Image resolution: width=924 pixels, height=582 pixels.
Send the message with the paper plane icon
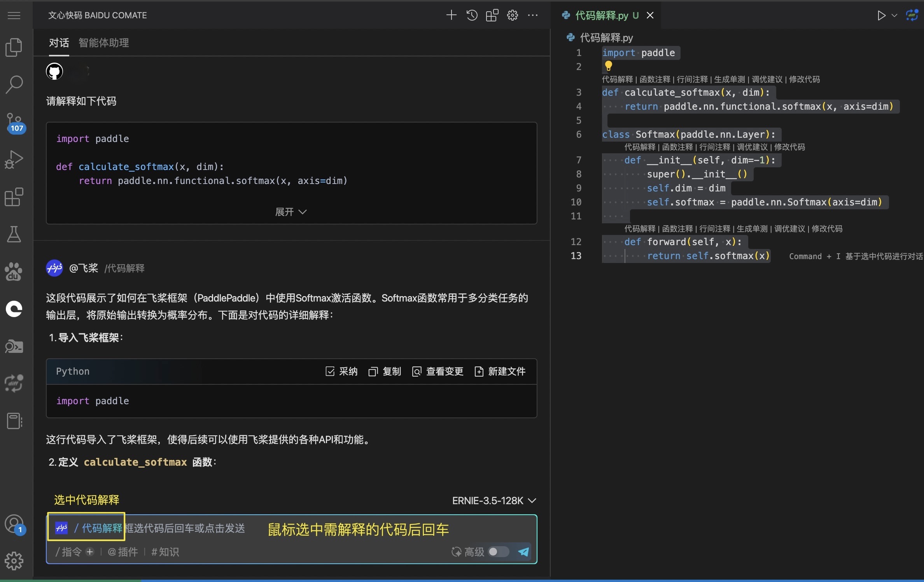click(x=523, y=552)
